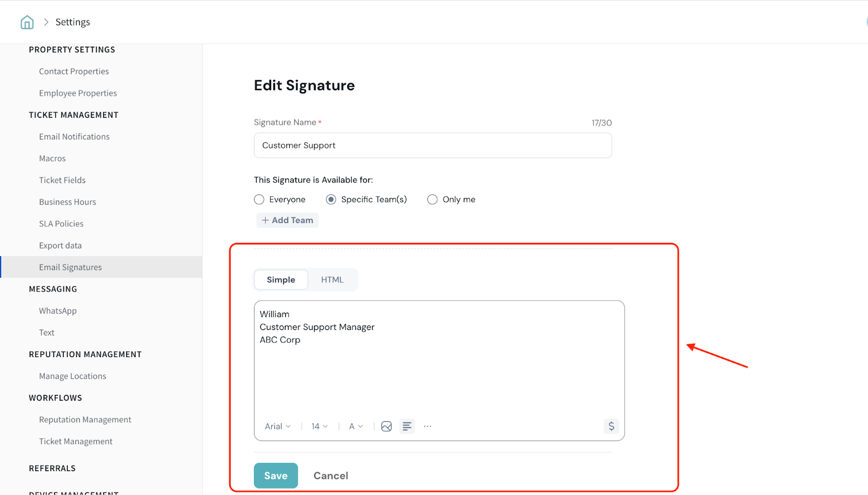868x495 pixels.
Task: Insert an image into the signature
Action: point(386,427)
